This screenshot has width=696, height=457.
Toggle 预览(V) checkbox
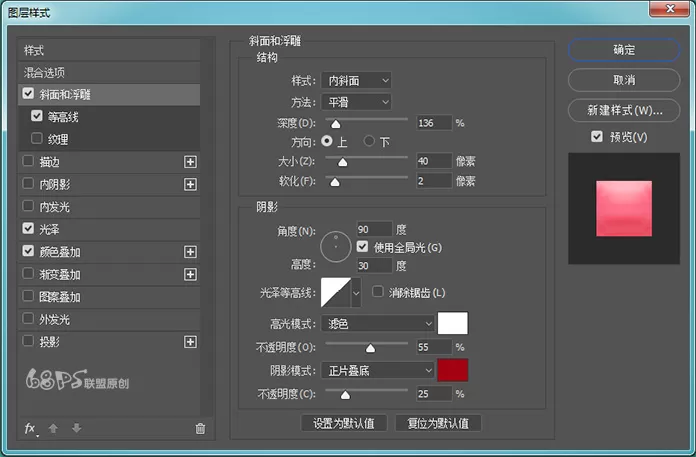597,136
